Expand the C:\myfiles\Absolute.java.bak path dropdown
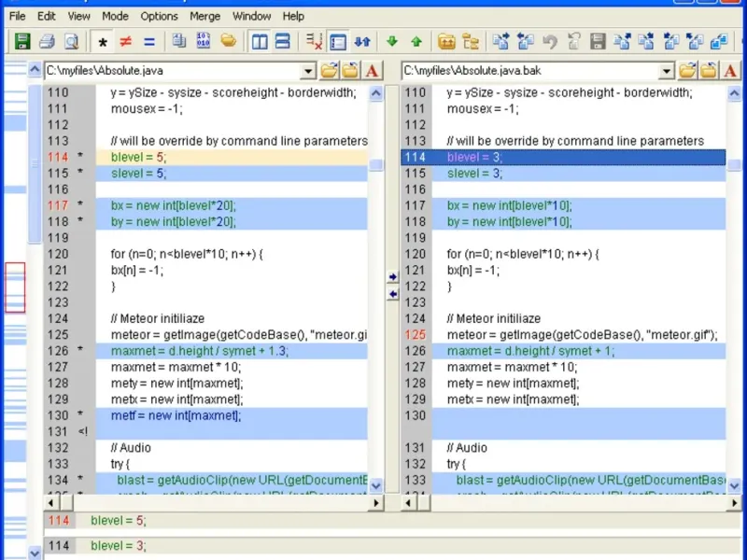This screenshot has height=560, width=747. (667, 70)
